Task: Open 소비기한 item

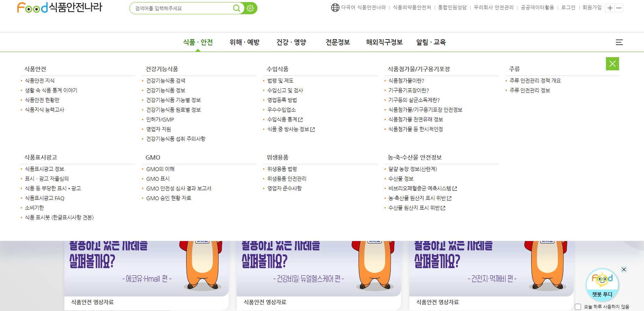Action: (x=35, y=208)
